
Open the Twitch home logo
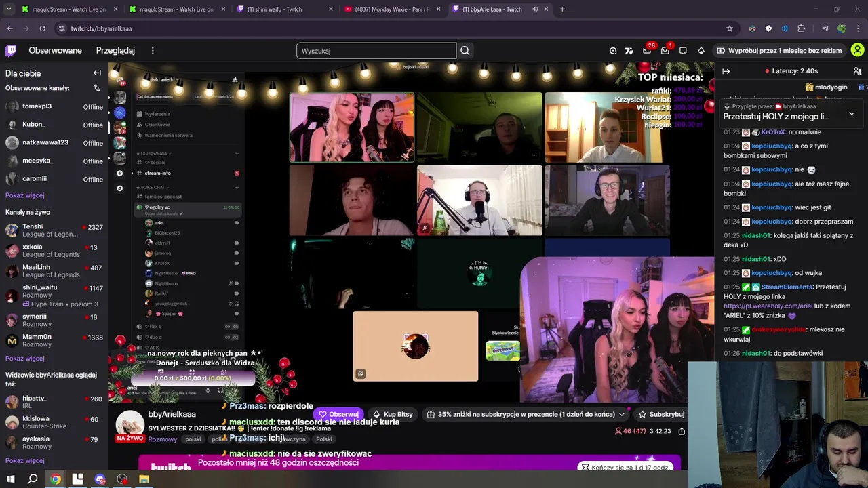11,50
